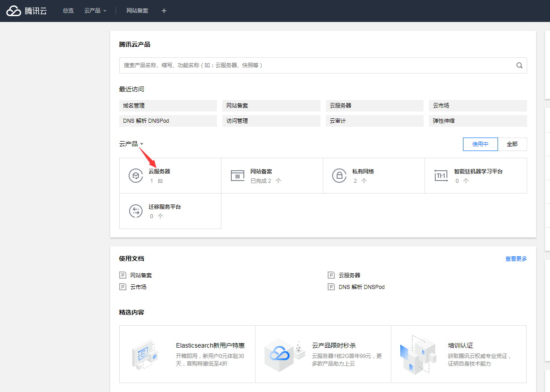The image size is (550, 392).
Task: Open 网站备案 in the top navigation
Action: [x=137, y=11]
